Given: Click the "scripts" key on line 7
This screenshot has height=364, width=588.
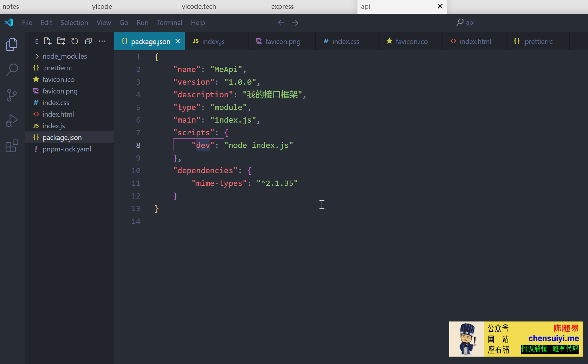Looking at the screenshot, I should (194, 133).
